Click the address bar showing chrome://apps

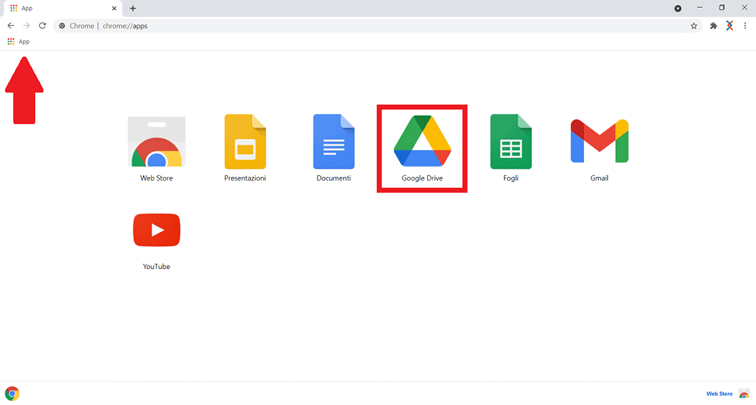click(376, 26)
